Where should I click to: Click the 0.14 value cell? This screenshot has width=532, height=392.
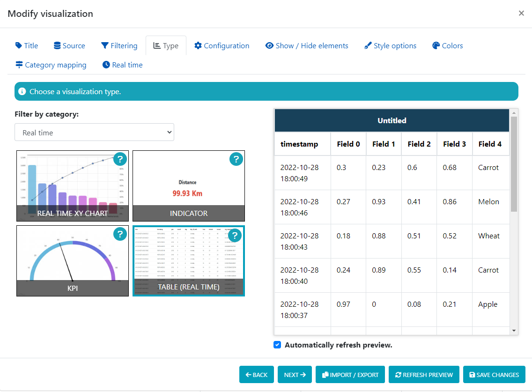point(455,275)
